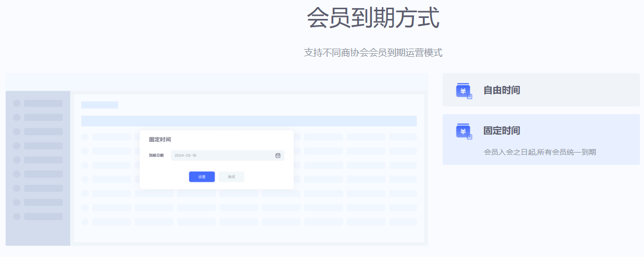Click the first sidebar placeholder menu bar

coord(43,103)
